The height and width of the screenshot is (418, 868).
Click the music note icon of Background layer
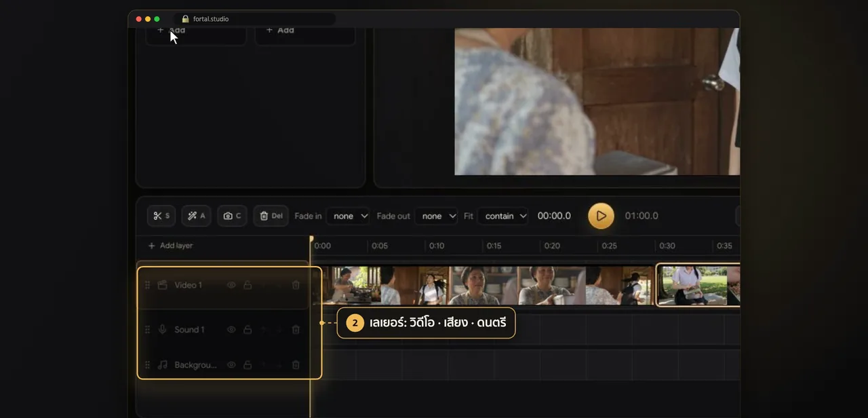click(162, 364)
